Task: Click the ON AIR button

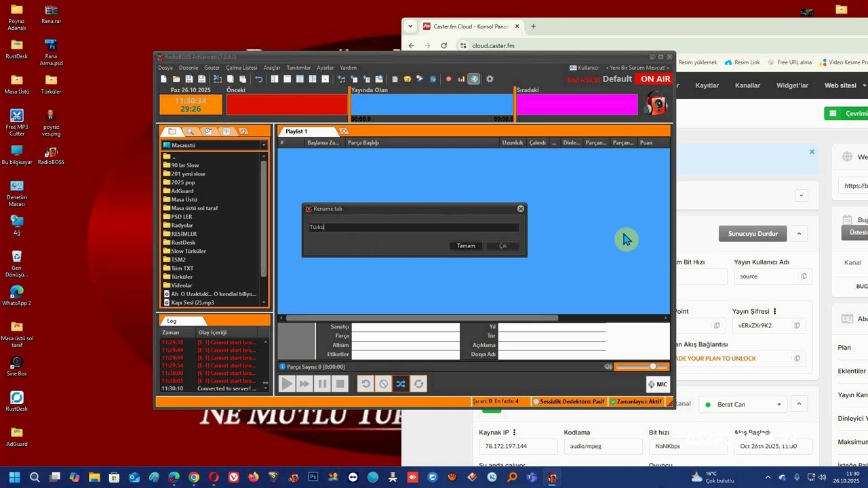Action: coord(655,79)
